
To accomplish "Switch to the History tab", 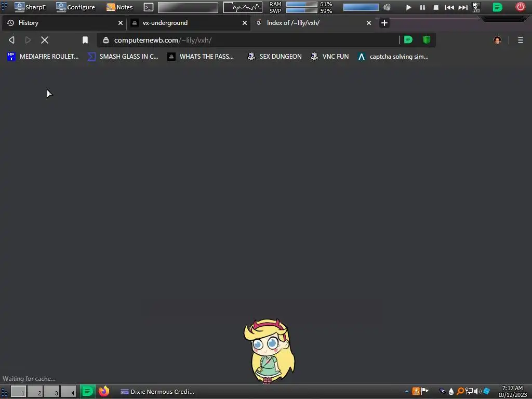I will 63,23.
